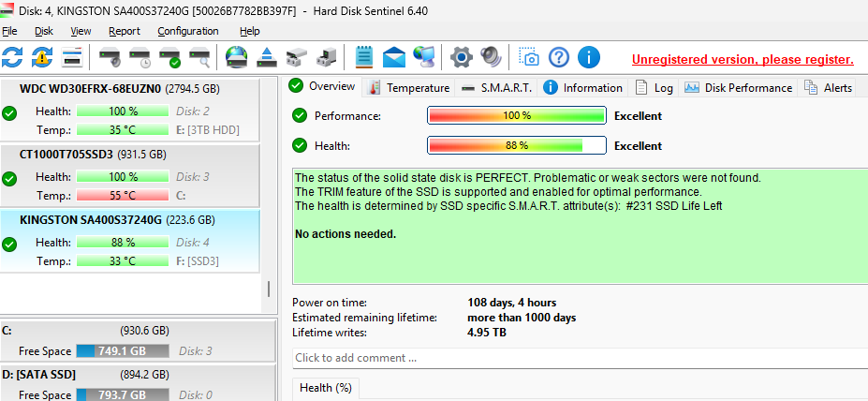Click the disk icon with magnifying glass
Viewport: 868px width, 401px height.
coord(199,57)
